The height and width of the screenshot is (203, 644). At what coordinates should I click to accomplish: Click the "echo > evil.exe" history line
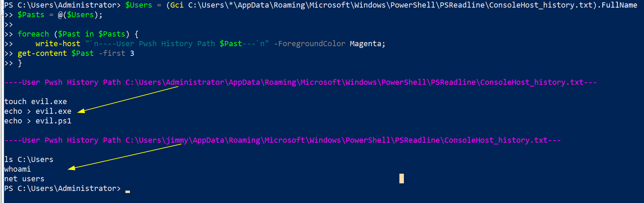[x=38, y=111]
